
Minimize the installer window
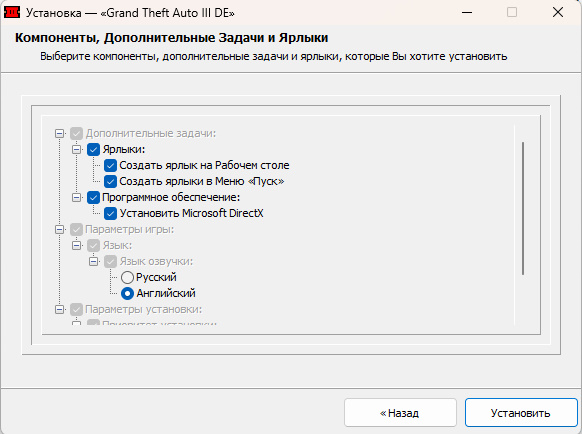click(x=467, y=12)
